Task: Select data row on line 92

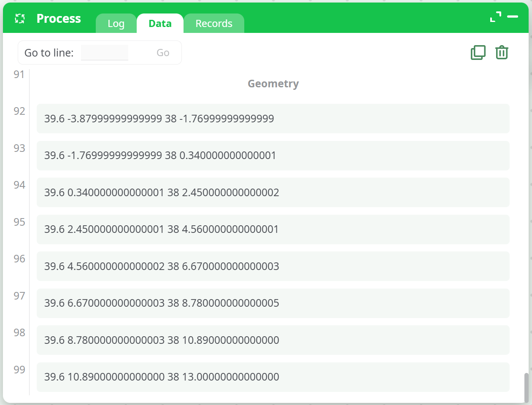Action: pyautogui.click(x=273, y=119)
